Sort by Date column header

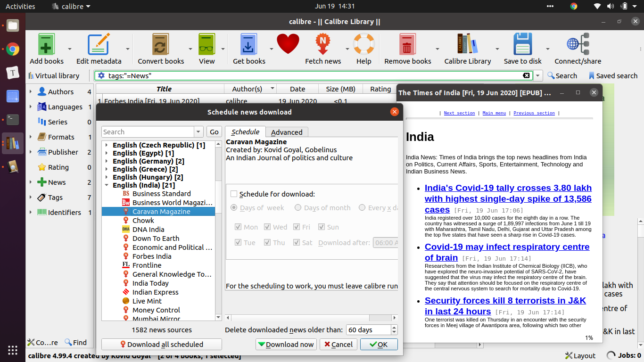pyautogui.click(x=297, y=89)
